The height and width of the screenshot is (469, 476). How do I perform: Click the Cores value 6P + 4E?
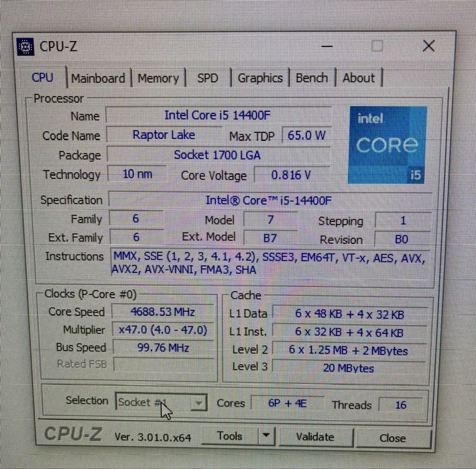pos(287,403)
